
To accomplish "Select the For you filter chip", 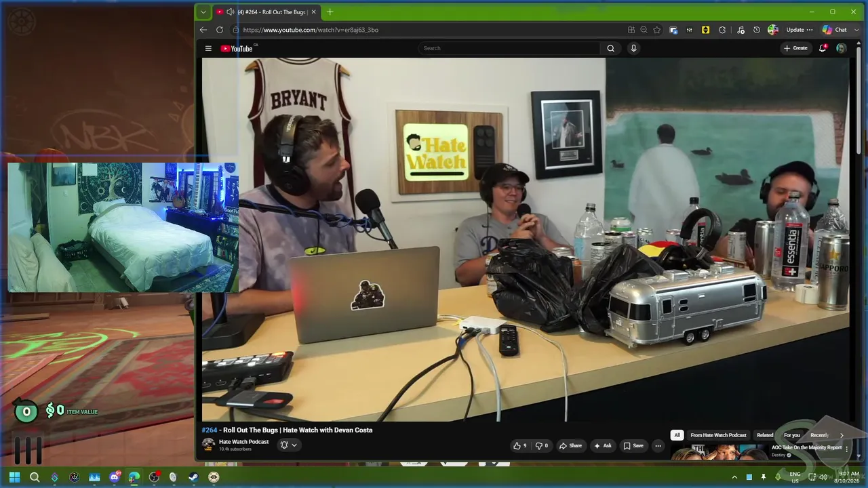I will tap(792, 435).
